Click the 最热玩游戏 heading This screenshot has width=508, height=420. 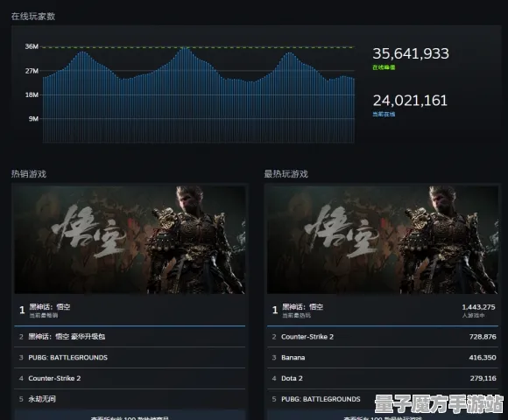coord(286,174)
